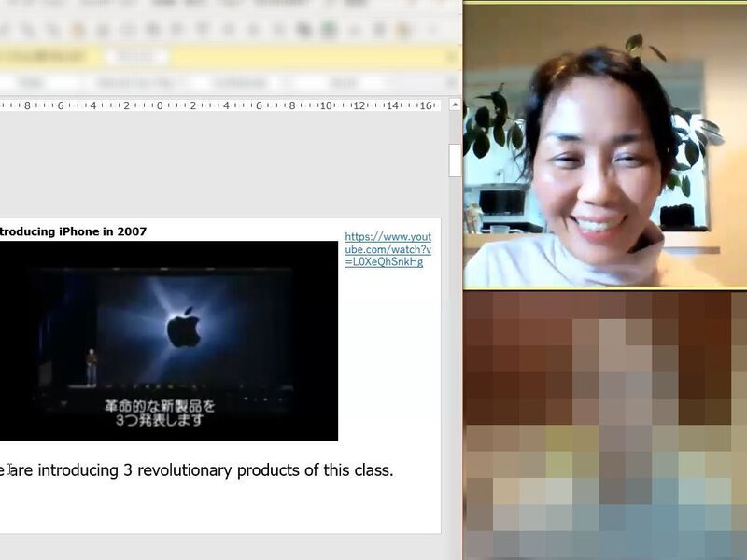Click the Japanese subtitle text in the video image

(160, 413)
